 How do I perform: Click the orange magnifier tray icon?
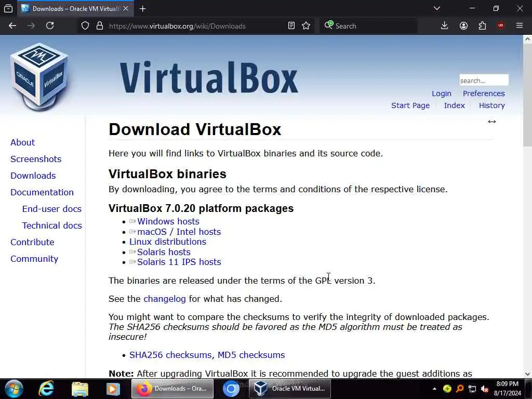click(460, 389)
